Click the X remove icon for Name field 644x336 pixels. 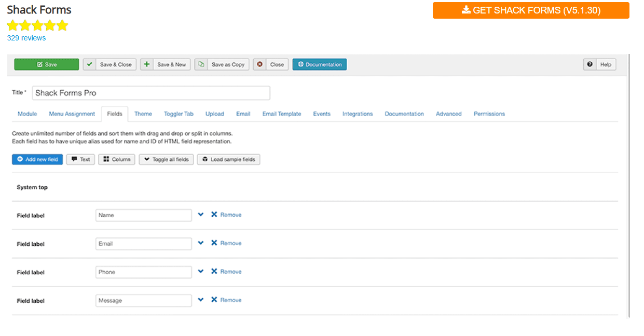(214, 215)
